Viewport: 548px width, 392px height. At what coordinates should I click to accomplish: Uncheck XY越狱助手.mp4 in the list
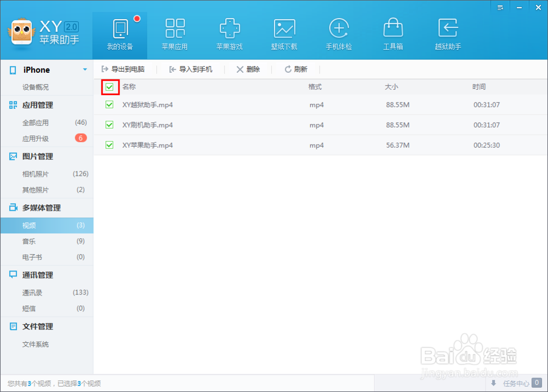click(x=109, y=105)
